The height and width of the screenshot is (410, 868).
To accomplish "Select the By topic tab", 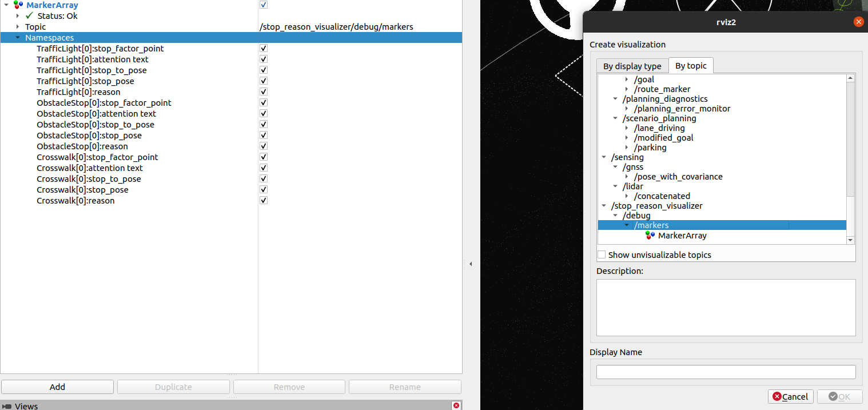I will pos(691,66).
